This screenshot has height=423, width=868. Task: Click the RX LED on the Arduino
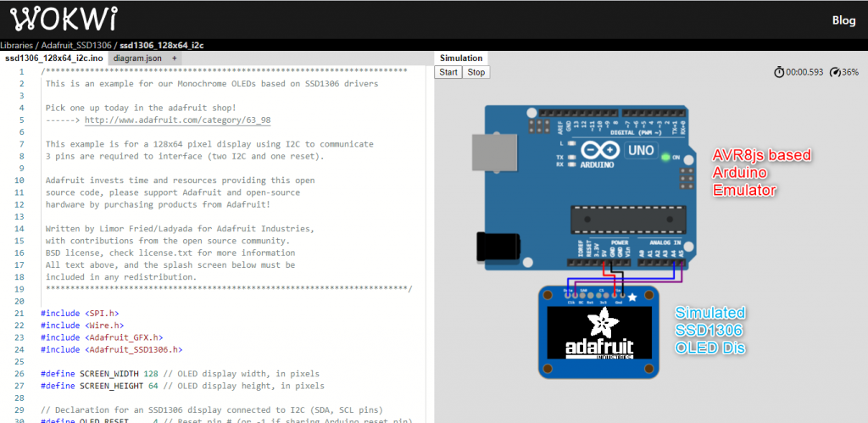[572, 164]
